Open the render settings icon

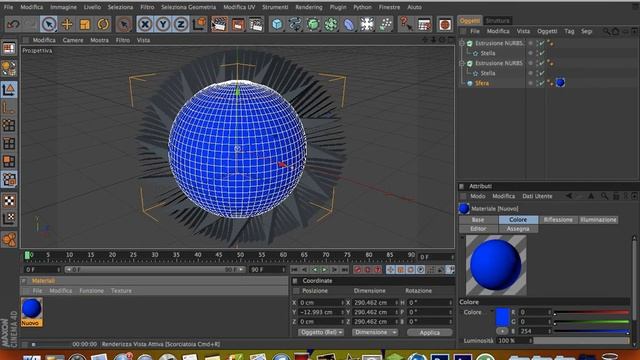(x=256, y=24)
